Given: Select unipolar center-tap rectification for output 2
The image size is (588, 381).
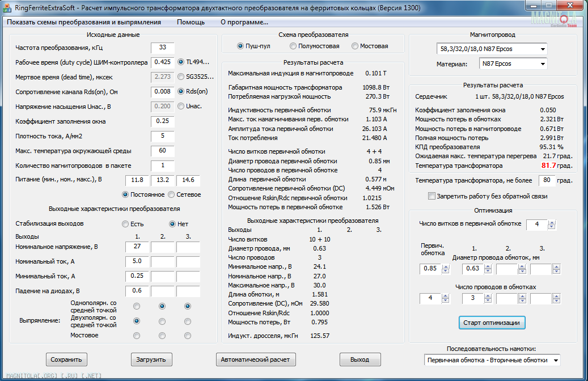Looking at the screenshot, I should click(162, 306).
